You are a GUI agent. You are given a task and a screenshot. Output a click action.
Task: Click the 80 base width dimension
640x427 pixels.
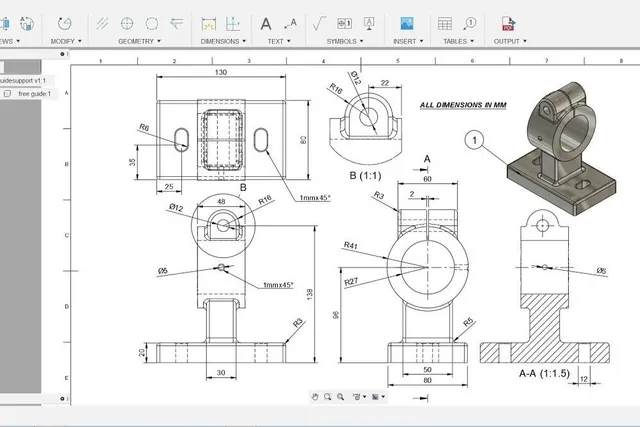[x=427, y=380]
